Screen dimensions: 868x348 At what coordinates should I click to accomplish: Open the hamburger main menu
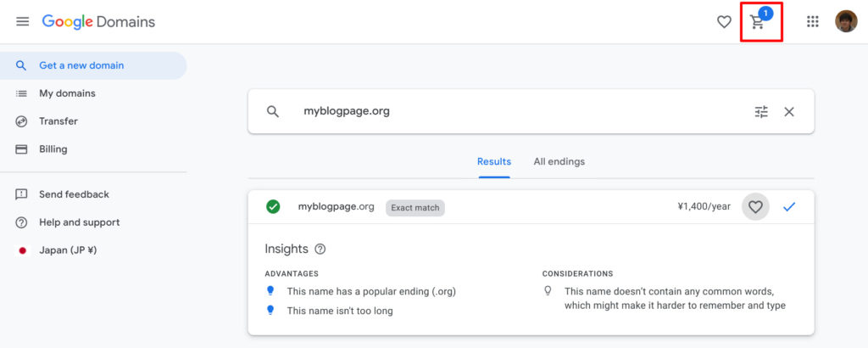point(23,21)
